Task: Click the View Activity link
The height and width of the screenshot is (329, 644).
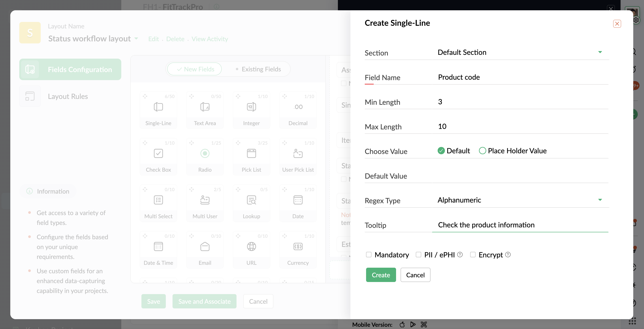Action: coord(210,39)
